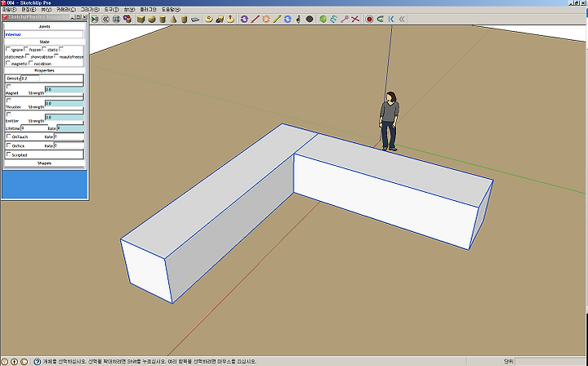Select the green piston joint tool
This screenshot has width=588, height=366.
click(x=277, y=19)
